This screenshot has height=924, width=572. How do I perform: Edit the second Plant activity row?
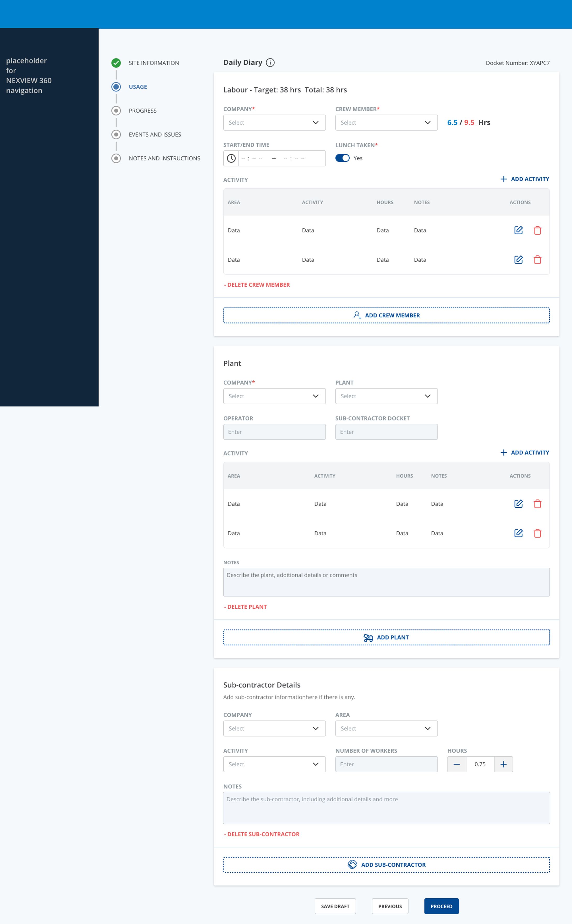tap(518, 533)
